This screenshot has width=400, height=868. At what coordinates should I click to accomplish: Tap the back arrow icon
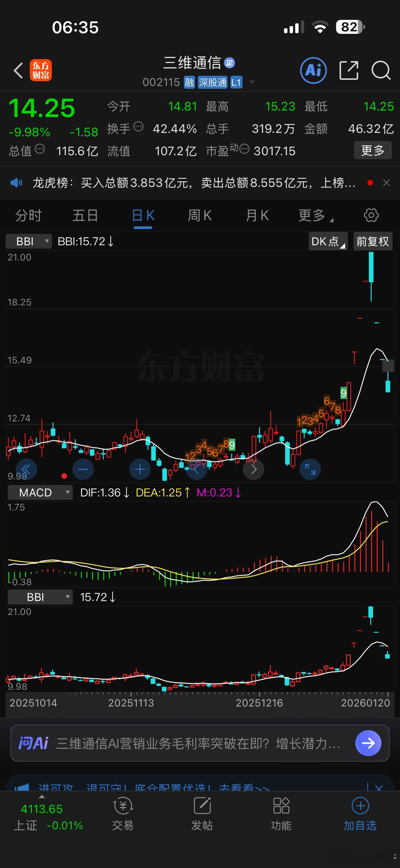(x=18, y=70)
